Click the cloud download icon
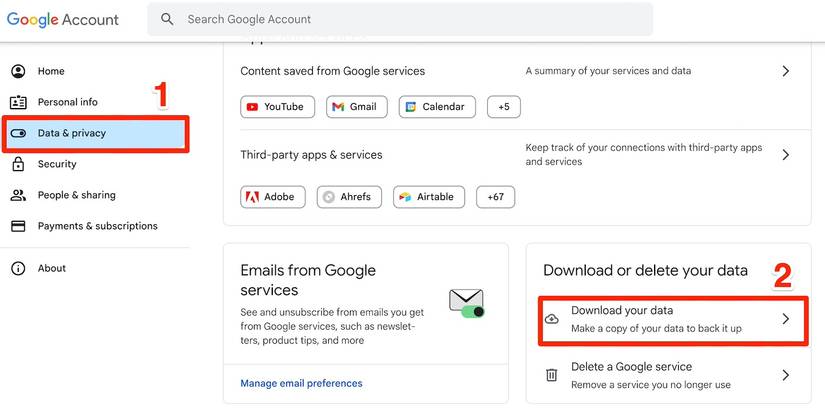 551,319
